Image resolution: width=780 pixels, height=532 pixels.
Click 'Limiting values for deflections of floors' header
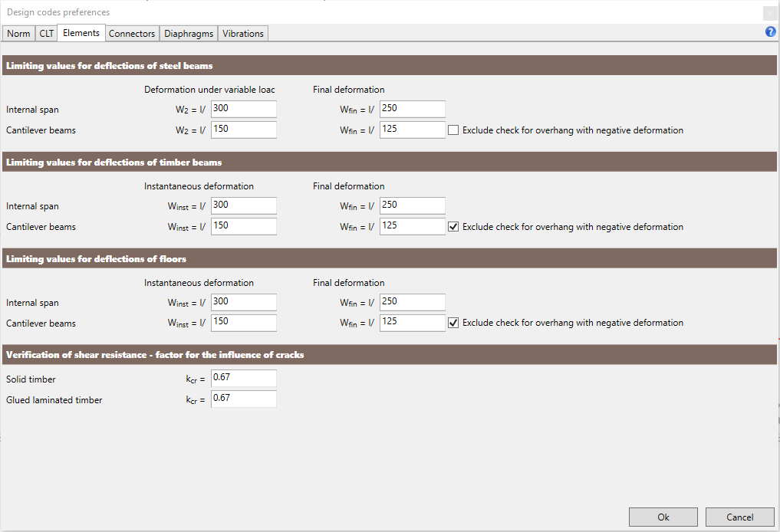click(390, 258)
